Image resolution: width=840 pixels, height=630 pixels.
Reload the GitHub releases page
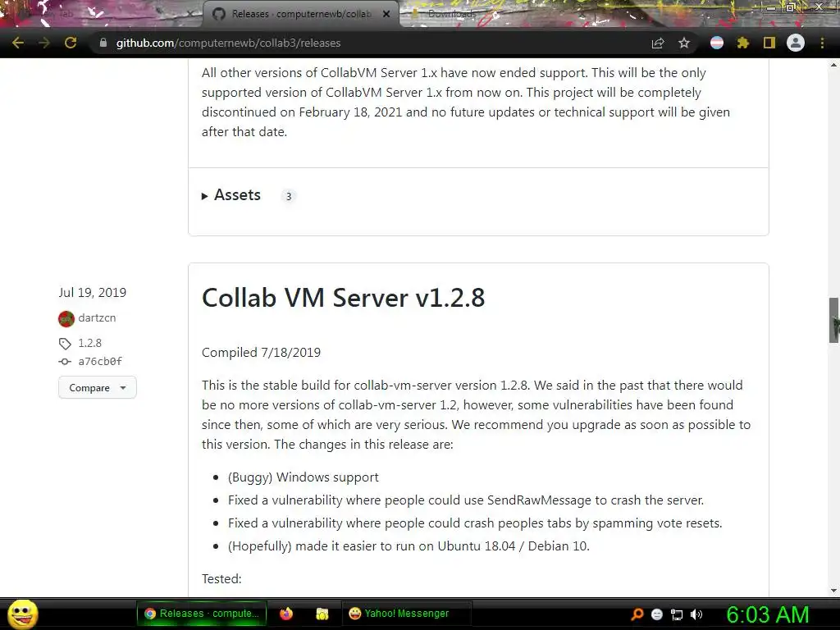pyautogui.click(x=71, y=43)
